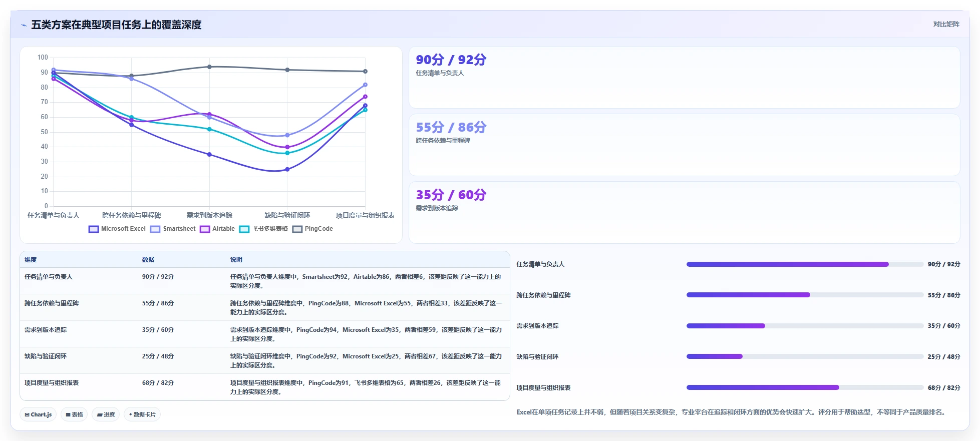980x441 pixels.
Task: Click the small icon beside the panel title
Action: 24,25
